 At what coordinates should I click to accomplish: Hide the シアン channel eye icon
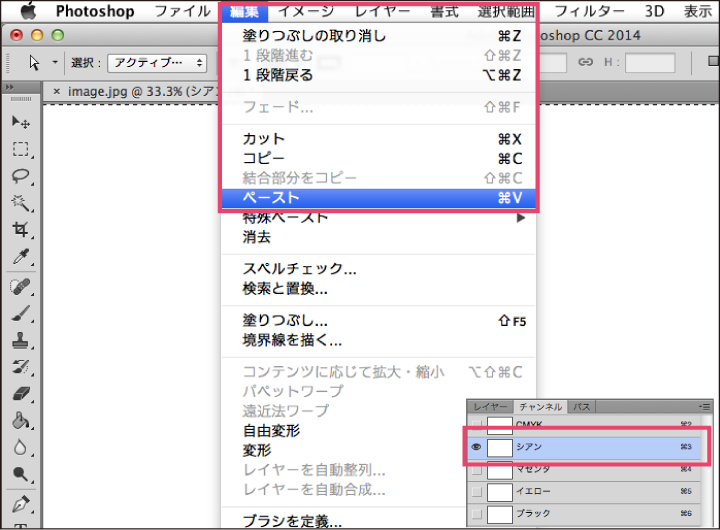pos(477,447)
